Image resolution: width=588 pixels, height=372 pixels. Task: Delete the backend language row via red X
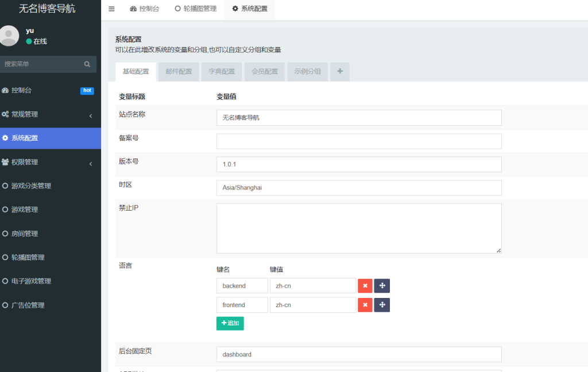(365, 285)
